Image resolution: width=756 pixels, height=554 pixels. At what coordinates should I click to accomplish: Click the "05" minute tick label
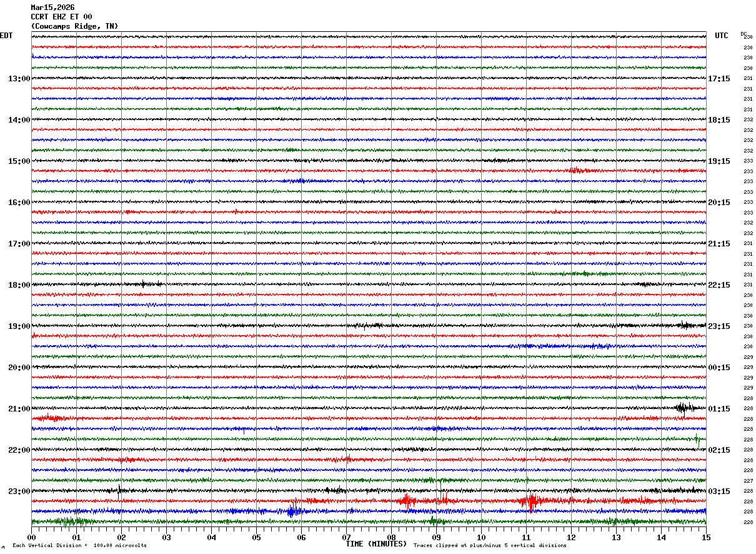pyautogui.click(x=257, y=537)
